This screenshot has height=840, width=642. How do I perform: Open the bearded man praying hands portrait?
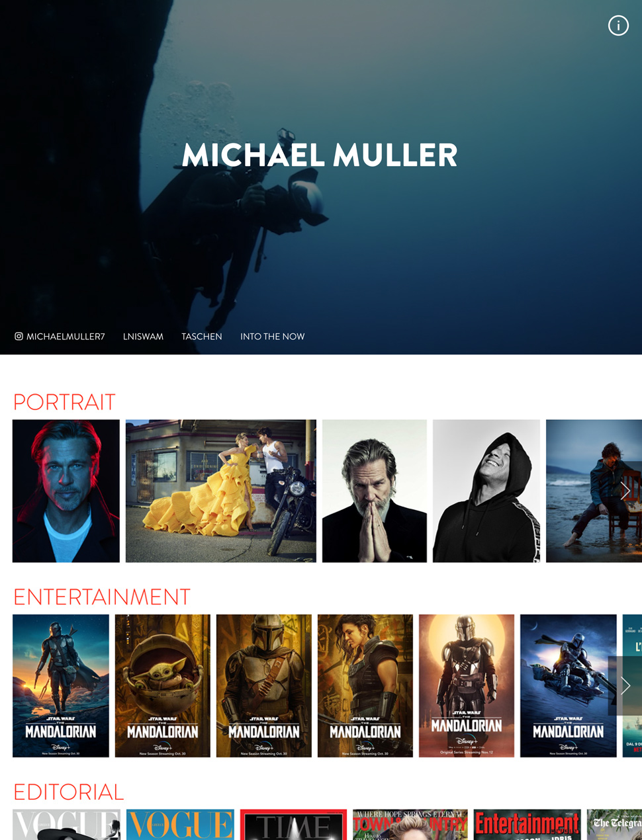[375, 491]
